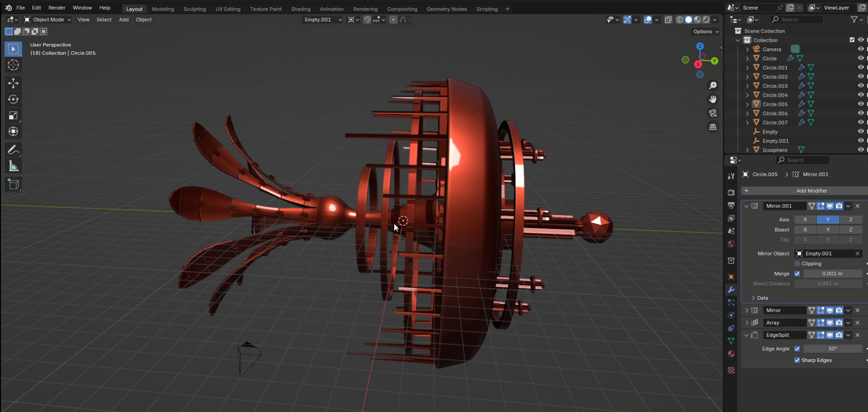The image size is (868, 412).
Task: Expand Circle.005 in outliner
Action: (x=747, y=104)
